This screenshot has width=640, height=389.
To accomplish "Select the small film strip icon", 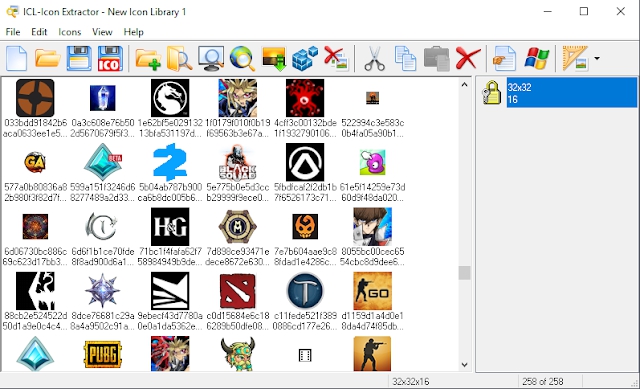I will [305, 355].
